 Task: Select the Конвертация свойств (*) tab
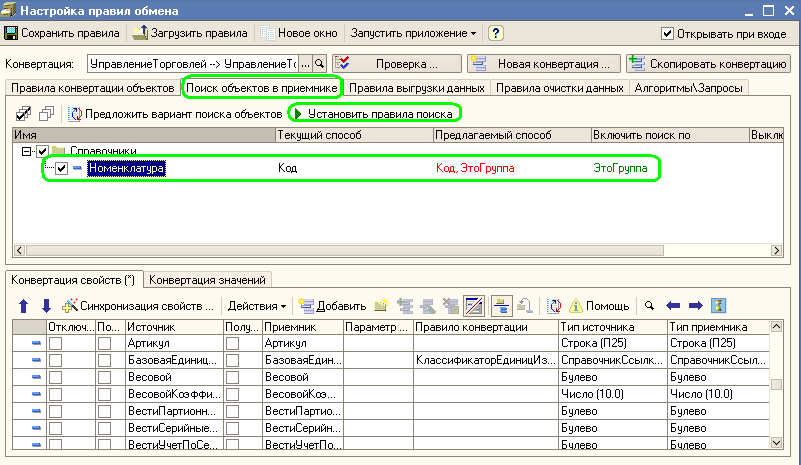click(73, 280)
